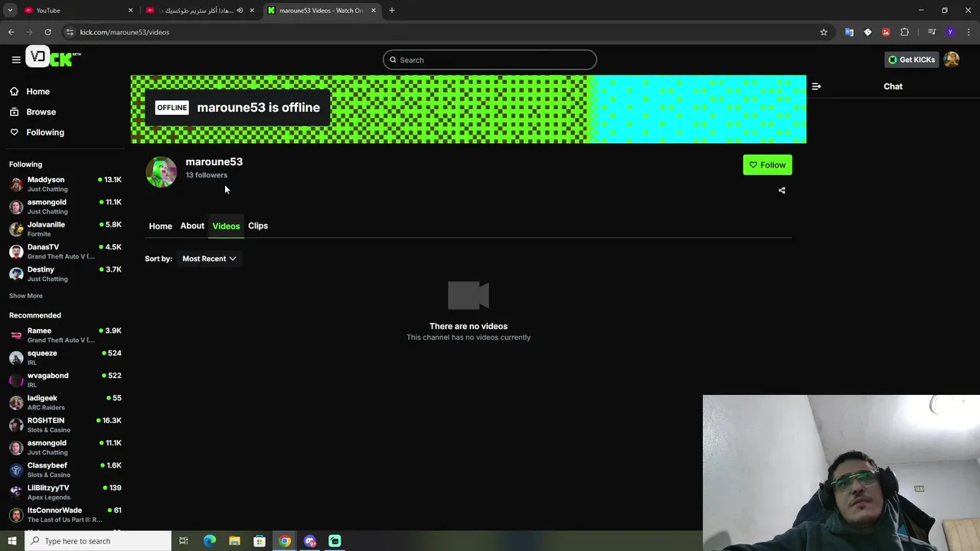Screen dimensions: 980x551
Task: Select the Videos tab
Action: (226, 226)
